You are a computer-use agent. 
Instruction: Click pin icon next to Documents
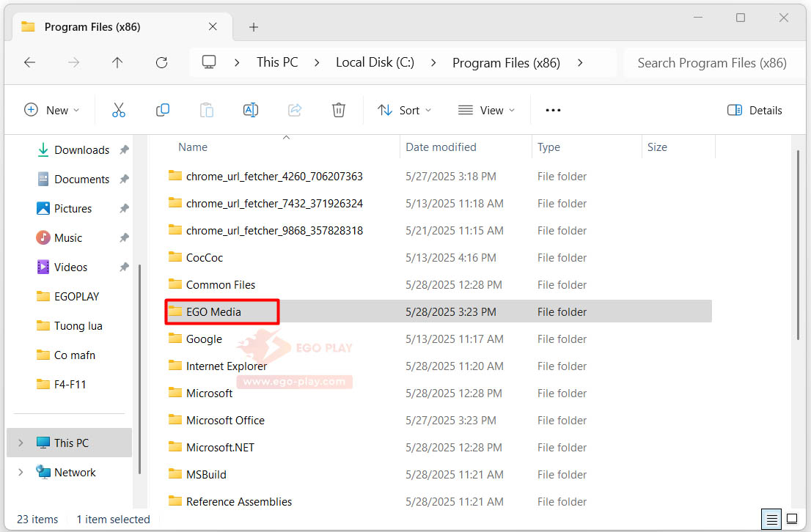[124, 180]
